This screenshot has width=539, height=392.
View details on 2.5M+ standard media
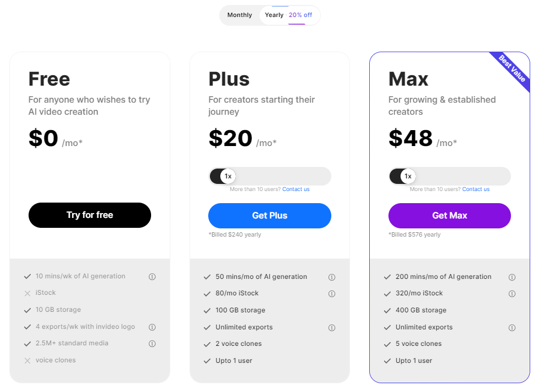pyautogui.click(x=152, y=344)
